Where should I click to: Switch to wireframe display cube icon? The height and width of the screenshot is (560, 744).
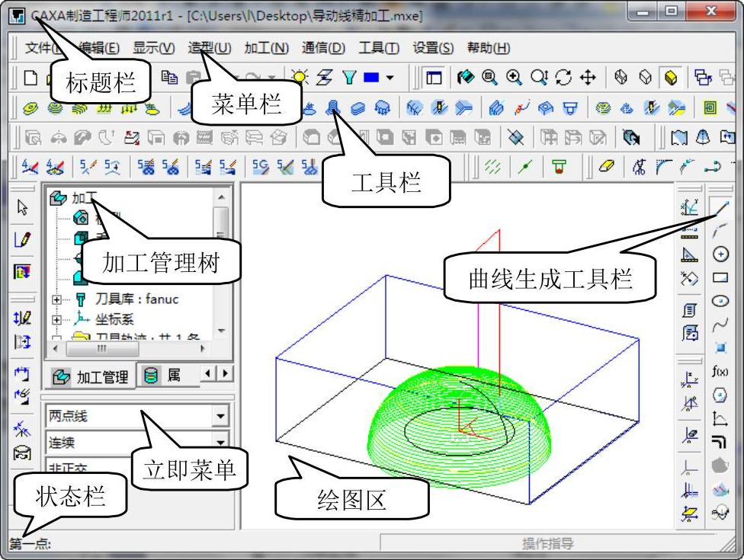(x=621, y=77)
